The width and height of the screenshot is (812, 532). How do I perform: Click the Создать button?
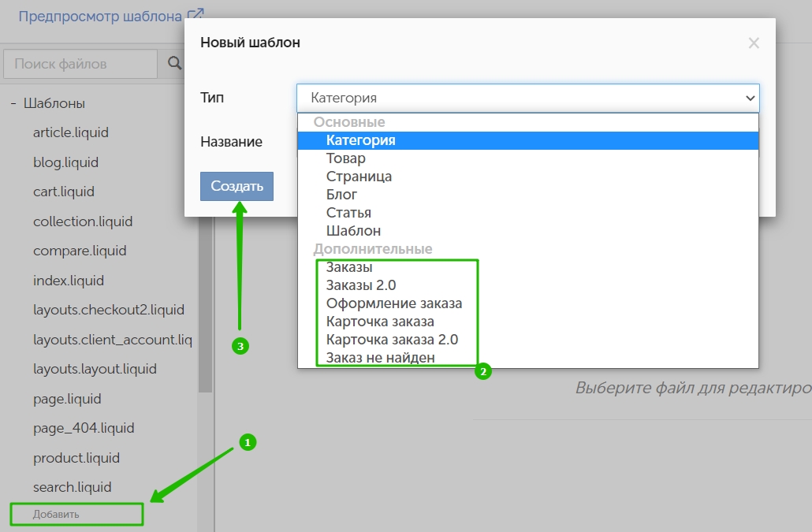[237, 186]
